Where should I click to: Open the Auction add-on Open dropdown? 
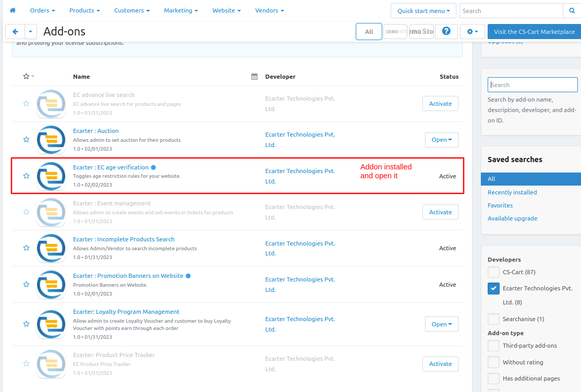pos(442,140)
